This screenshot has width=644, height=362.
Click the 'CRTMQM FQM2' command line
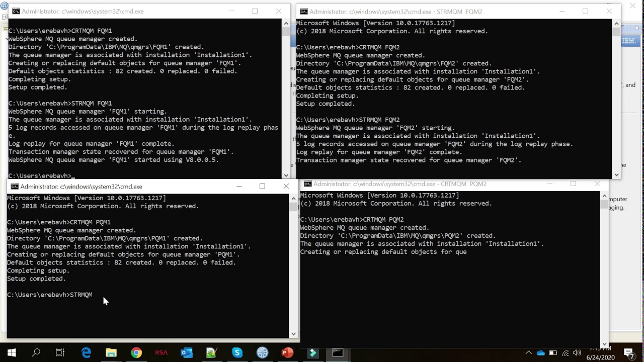(348, 47)
